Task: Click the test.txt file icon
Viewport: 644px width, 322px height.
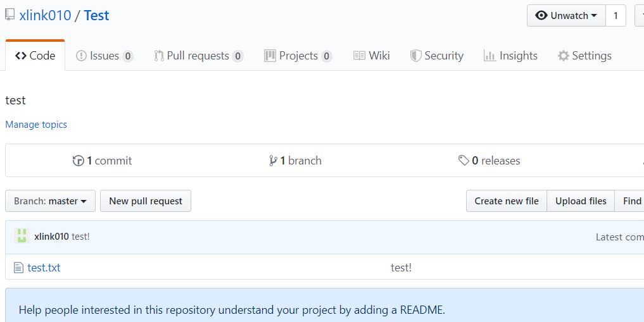Action: point(18,268)
